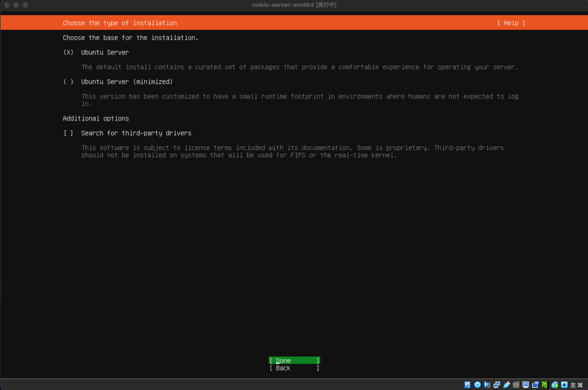
Task: Click the 'default install contains a curated set' description
Action: coord(300,67)
